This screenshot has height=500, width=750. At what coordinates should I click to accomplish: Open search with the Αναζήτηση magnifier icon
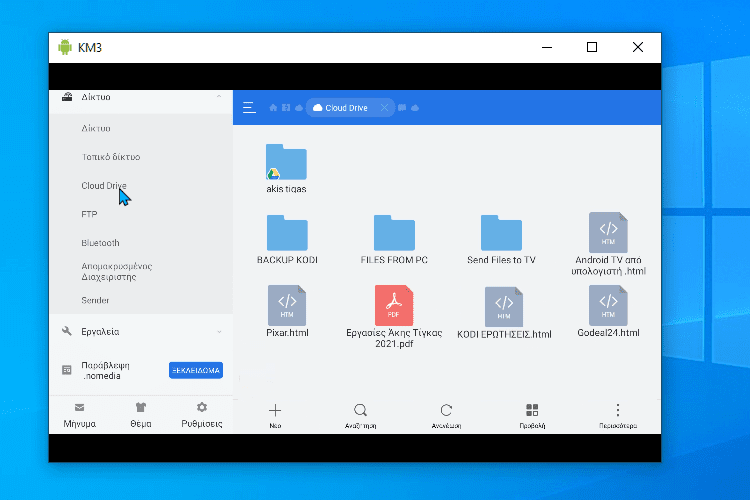(x=360, y=410)
